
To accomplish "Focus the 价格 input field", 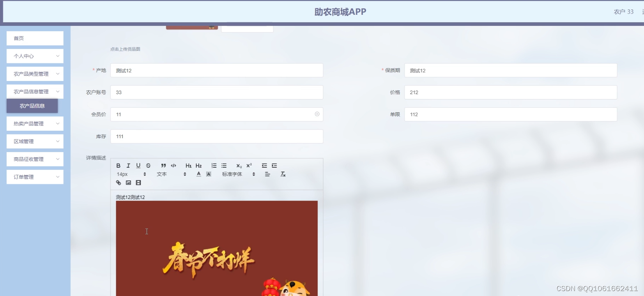I will 511,92.
